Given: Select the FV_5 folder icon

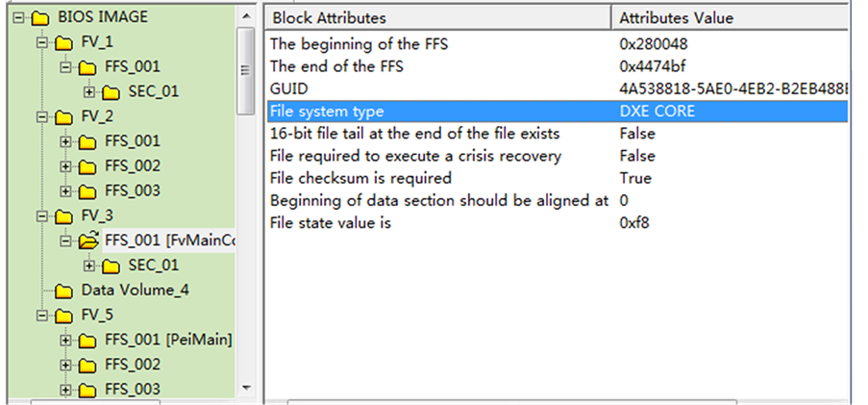Looking at the screenshot, I should (x=62, y=316).
